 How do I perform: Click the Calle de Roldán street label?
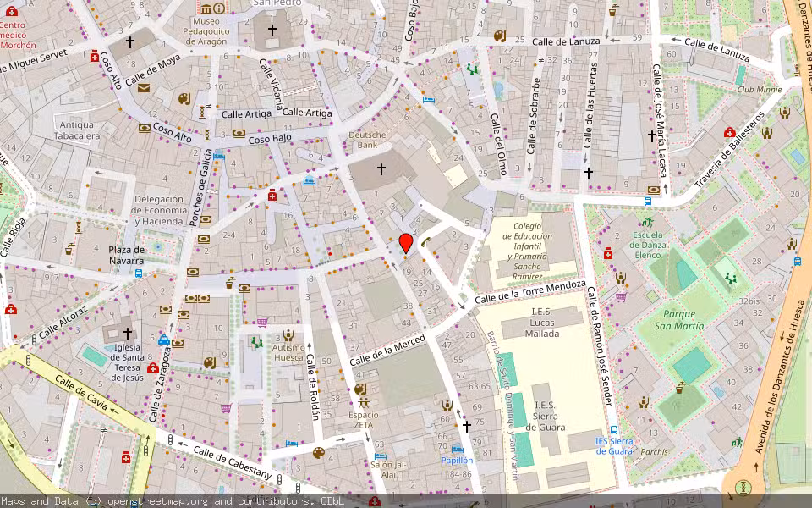(312, 387)
